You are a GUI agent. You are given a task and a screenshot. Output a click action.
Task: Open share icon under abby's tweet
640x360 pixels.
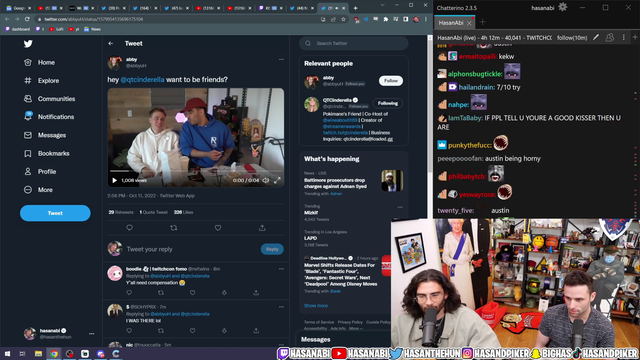click(x=262, y=228)
